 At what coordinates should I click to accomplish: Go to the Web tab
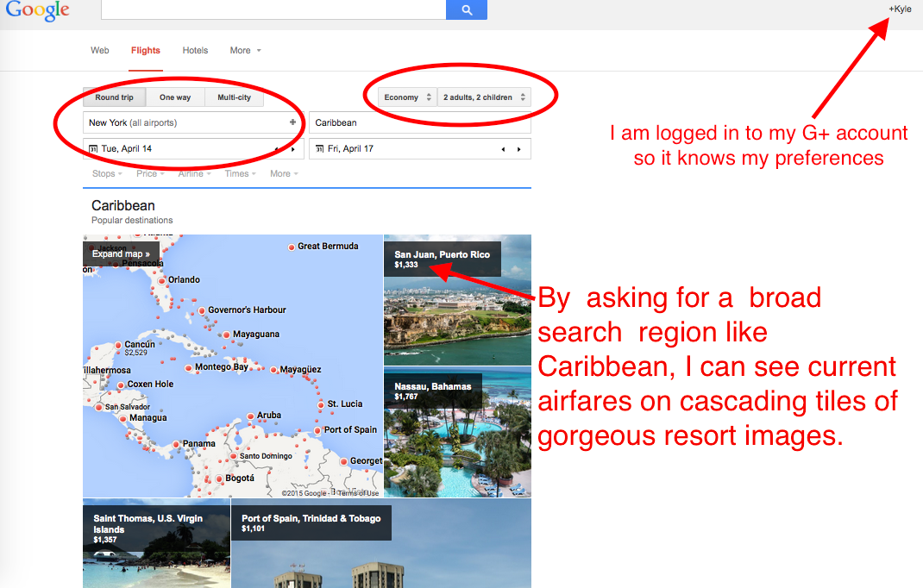[x=100, y=50]
